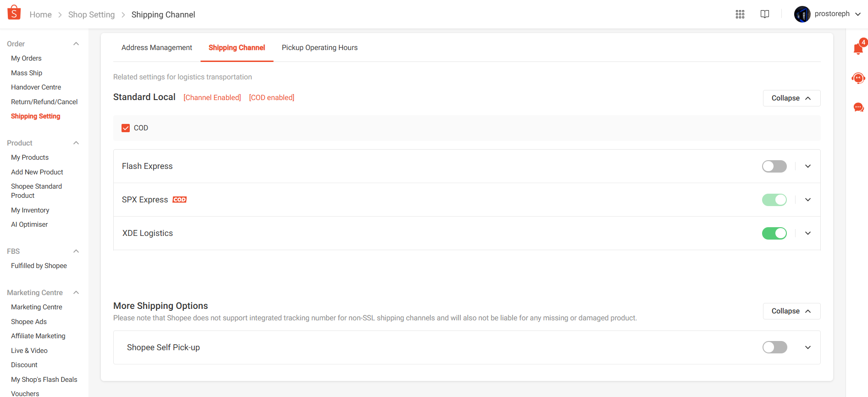
Task: Go to Shop Setting breadcrumb
Action: (92, 15)
